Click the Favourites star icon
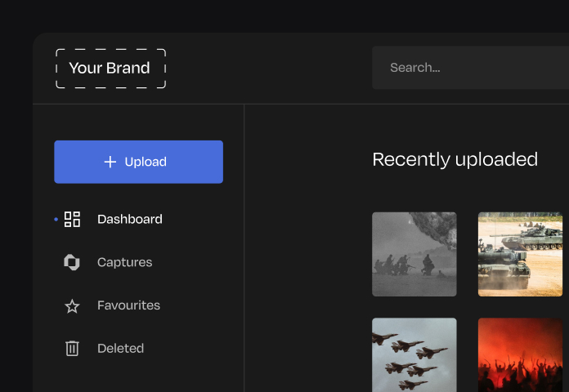Image resolution: width=569 pixels, height=392 pixels. point(72,306)
